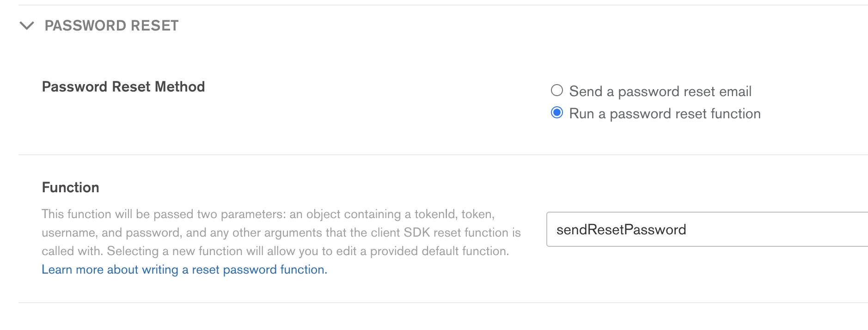Image resolution: width=868 pixels, height=330 pixels.
Task: Click the empty radio circle icon
Action: [557, 90]
